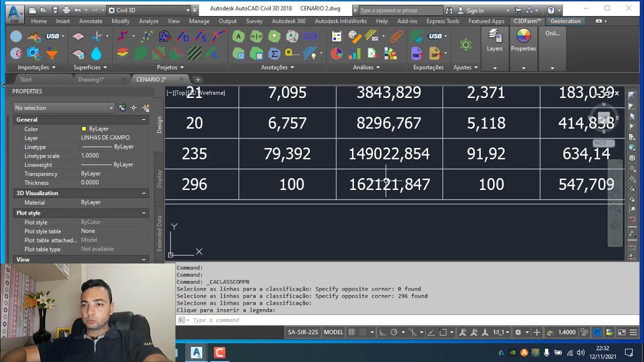Toggle the drawing grid display
The height and width of the screenshot is (362, 644).
352,332
